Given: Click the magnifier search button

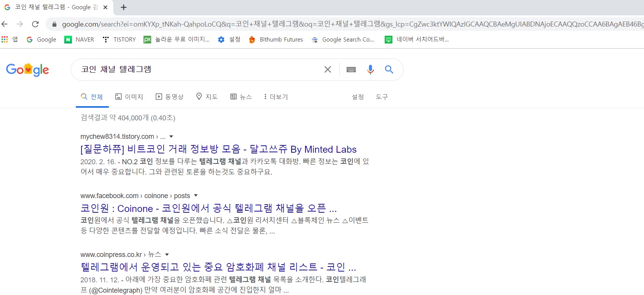Looking at the screenshot, I should [389, 69].
